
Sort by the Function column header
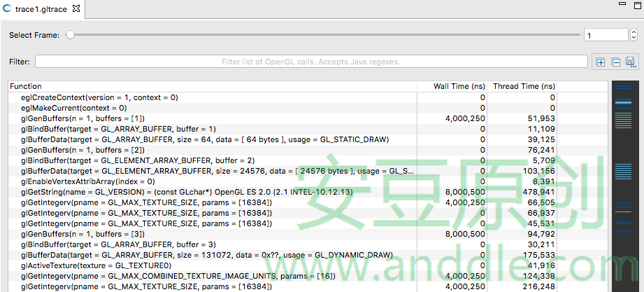tap(213, 86)
